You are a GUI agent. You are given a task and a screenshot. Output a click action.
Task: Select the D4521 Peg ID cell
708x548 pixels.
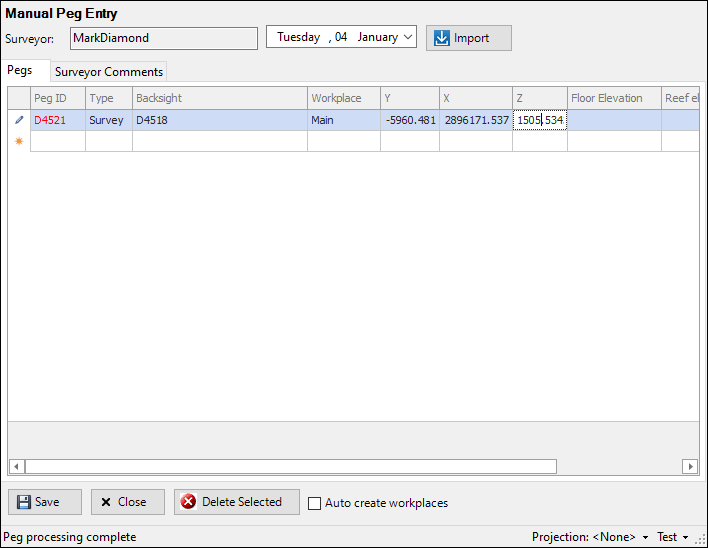point(57,120)
